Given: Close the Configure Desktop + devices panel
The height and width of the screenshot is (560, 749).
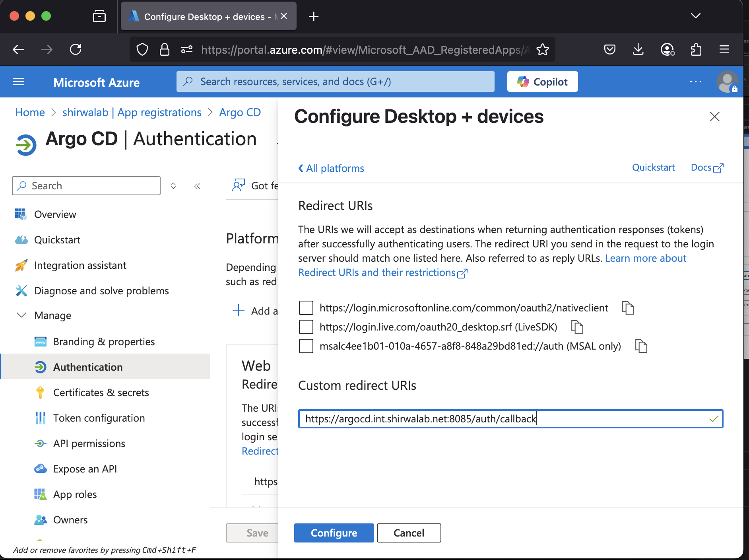Looking at the screenshot, I should point(715,117).
